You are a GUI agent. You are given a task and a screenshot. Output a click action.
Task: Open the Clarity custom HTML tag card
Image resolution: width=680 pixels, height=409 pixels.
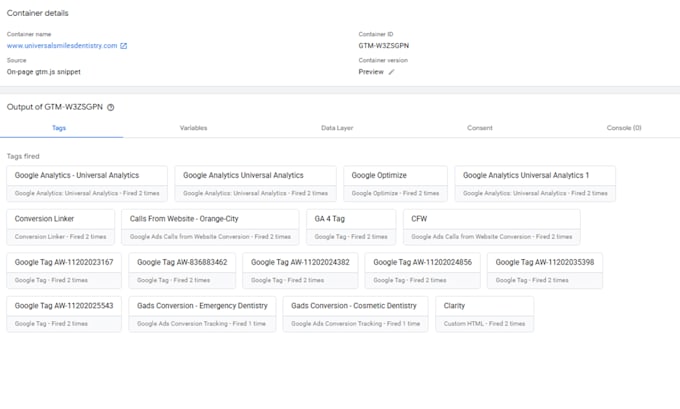point(484,314)
